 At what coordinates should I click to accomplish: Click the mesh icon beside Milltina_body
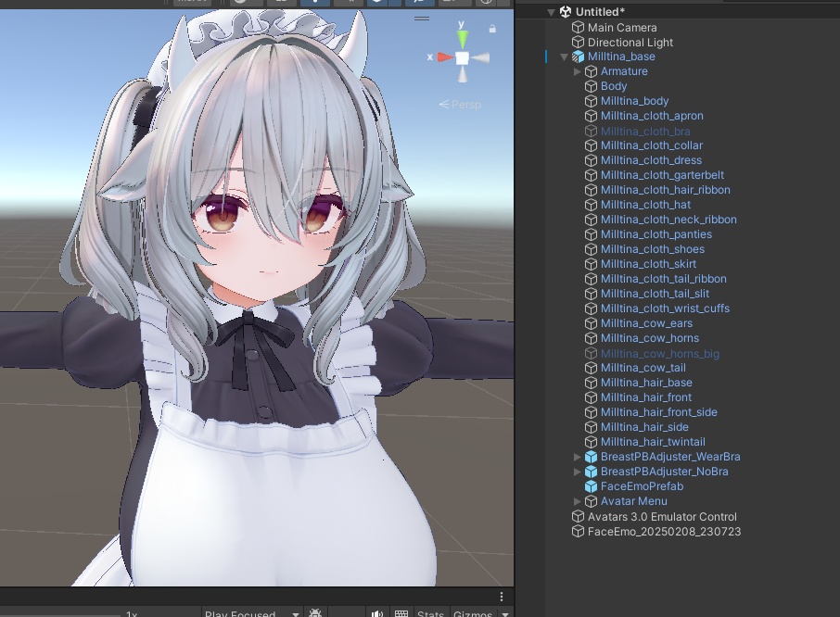pyautogui.click(x=590, y=100)
